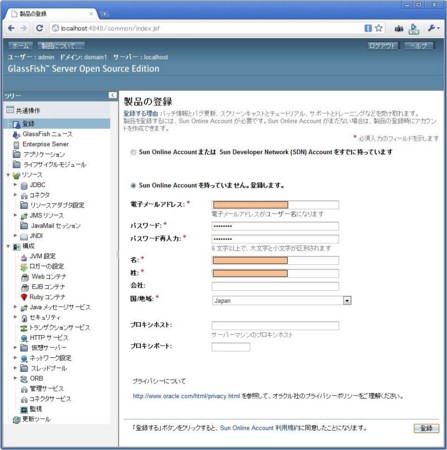
Task: Click the HTTP サービス icon
Action: click(24, 338)
